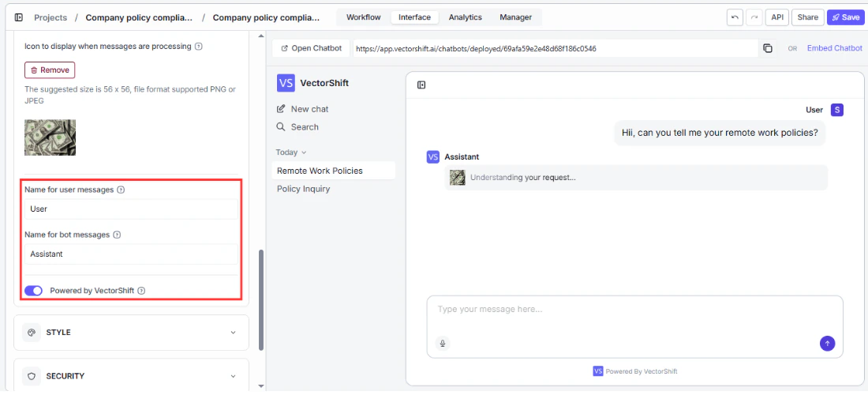Viewport: 868px width, 395px height.
Task: Click the uploaded money image thumbnail
Action: coord(51,137)
